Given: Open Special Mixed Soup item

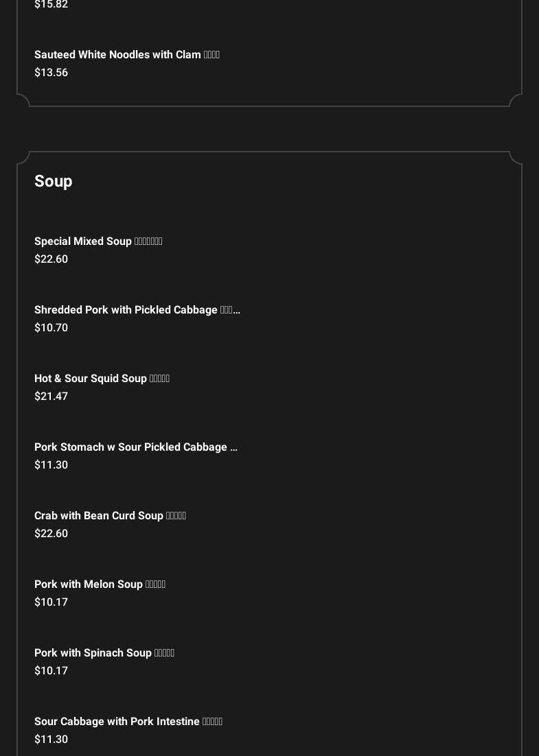Looking at the screenshot, I should click(98, 241).
